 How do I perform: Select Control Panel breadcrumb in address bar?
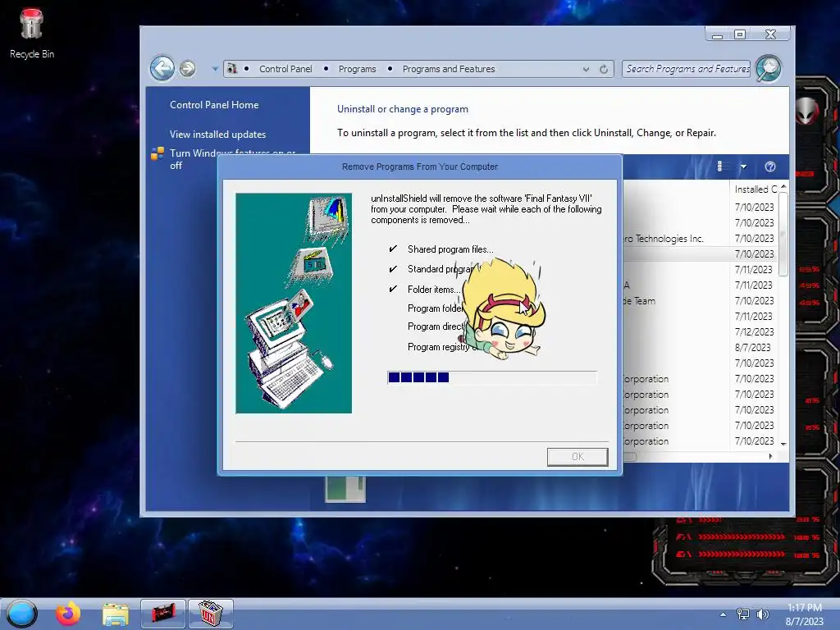pos(285,69)
